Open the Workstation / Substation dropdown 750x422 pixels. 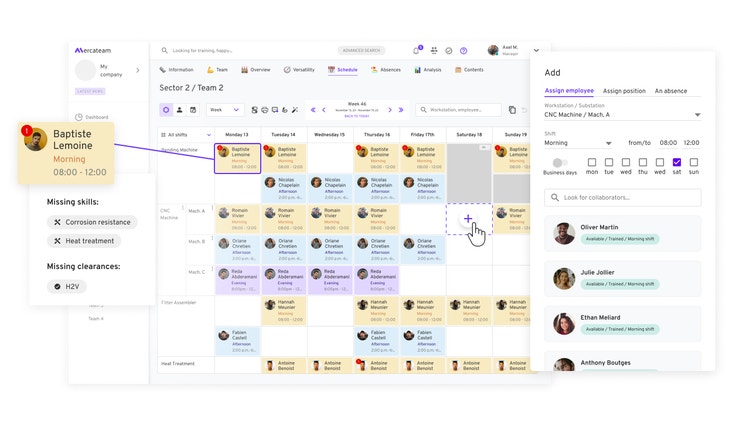(x=622, y=115)
